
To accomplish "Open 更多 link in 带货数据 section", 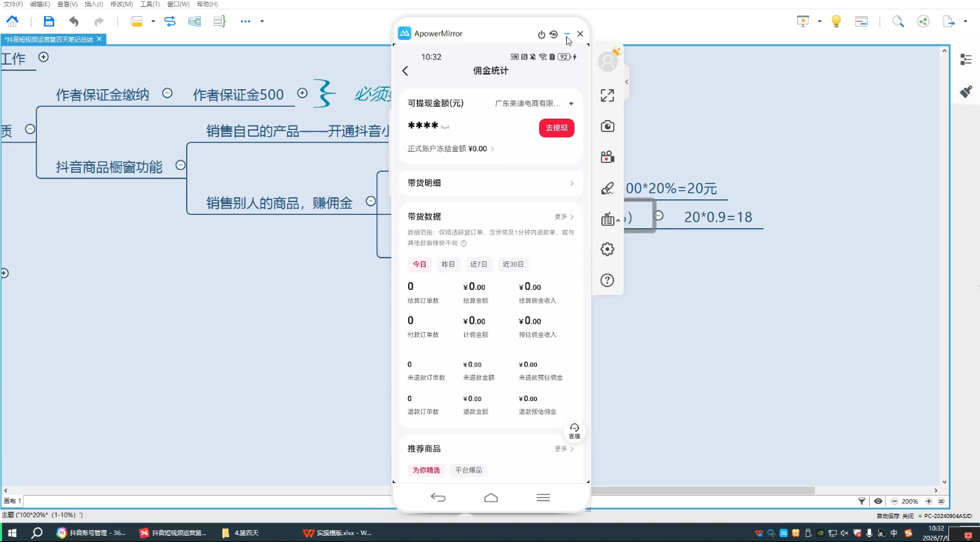I will pyautogui.click(x=564, y=217).
